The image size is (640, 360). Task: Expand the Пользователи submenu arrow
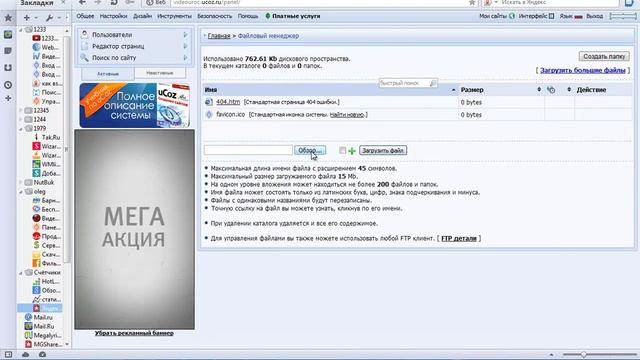pyautogui.click(x=185, y=35)
